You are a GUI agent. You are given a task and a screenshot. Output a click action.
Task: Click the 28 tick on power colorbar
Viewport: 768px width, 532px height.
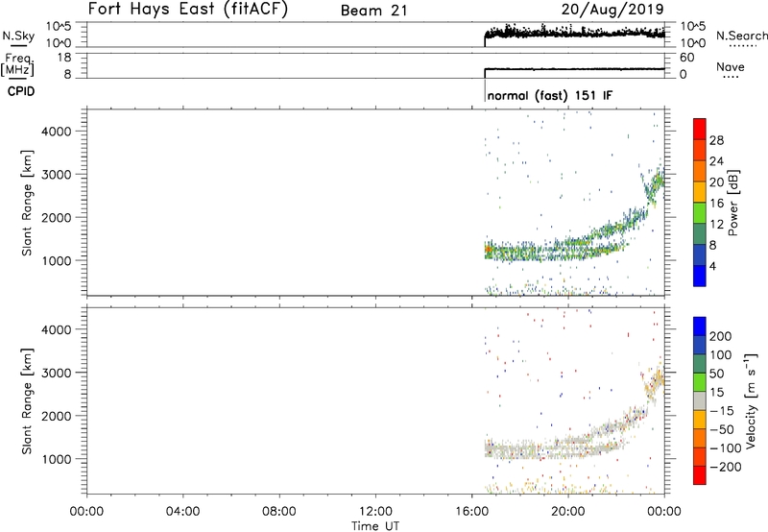(x=716, y=140)
